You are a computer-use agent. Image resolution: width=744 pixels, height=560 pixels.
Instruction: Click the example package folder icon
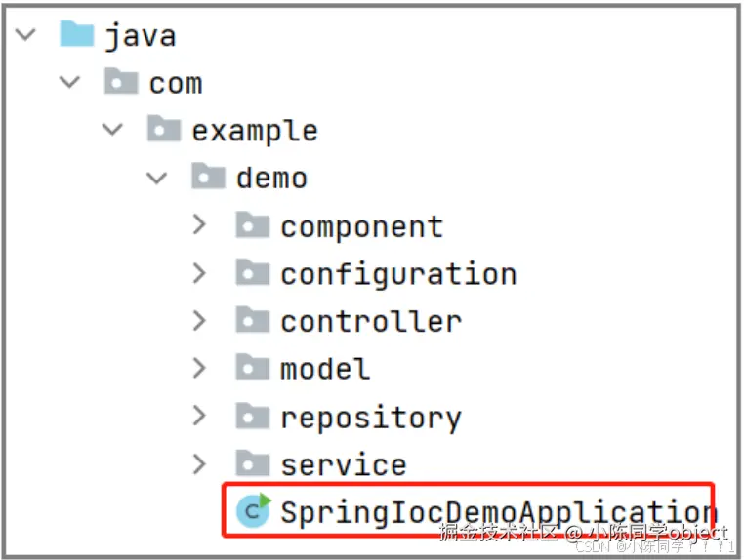164,130
